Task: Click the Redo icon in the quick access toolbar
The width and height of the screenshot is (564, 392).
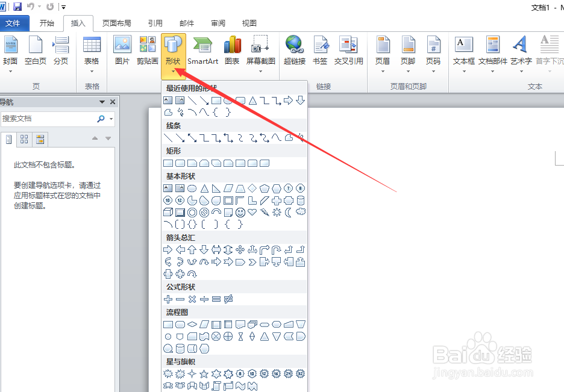Action: pos(50,7)
